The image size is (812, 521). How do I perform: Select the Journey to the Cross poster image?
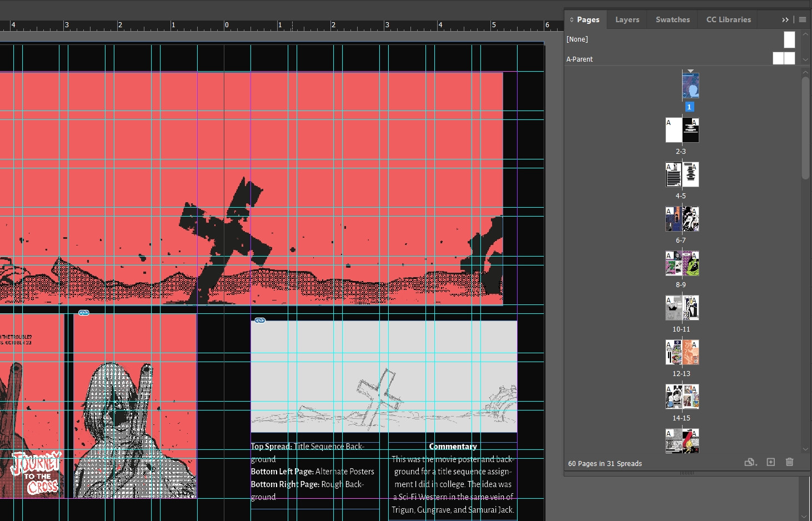[x=32, y=406]
